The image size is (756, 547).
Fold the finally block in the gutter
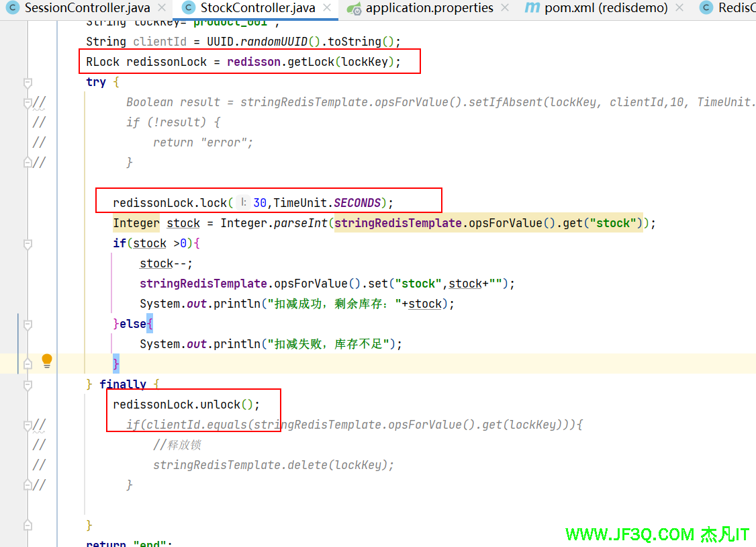coord(28,384)
